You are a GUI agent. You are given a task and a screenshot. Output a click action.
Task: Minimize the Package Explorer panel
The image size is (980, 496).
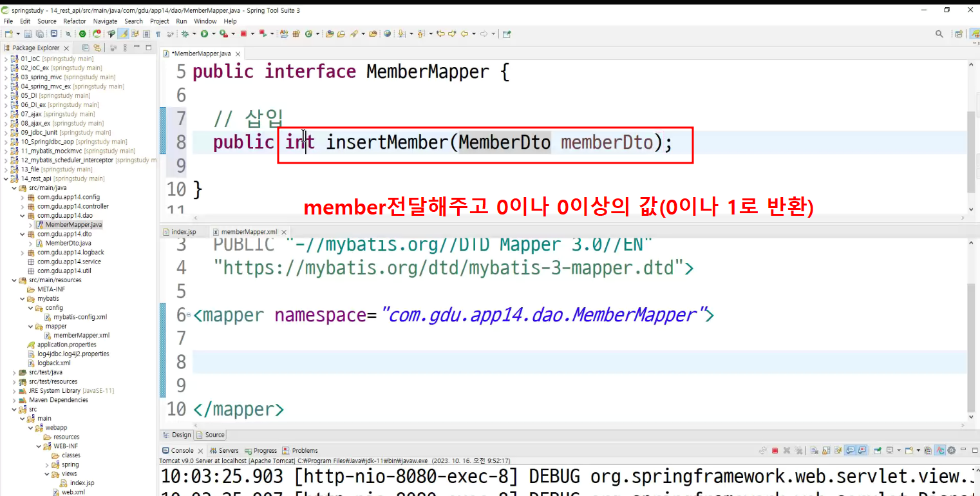(137, 47)
